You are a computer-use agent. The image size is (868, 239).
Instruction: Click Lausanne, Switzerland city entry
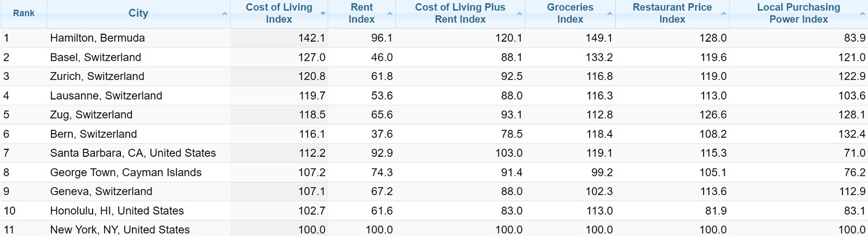[x=106, y=95]
